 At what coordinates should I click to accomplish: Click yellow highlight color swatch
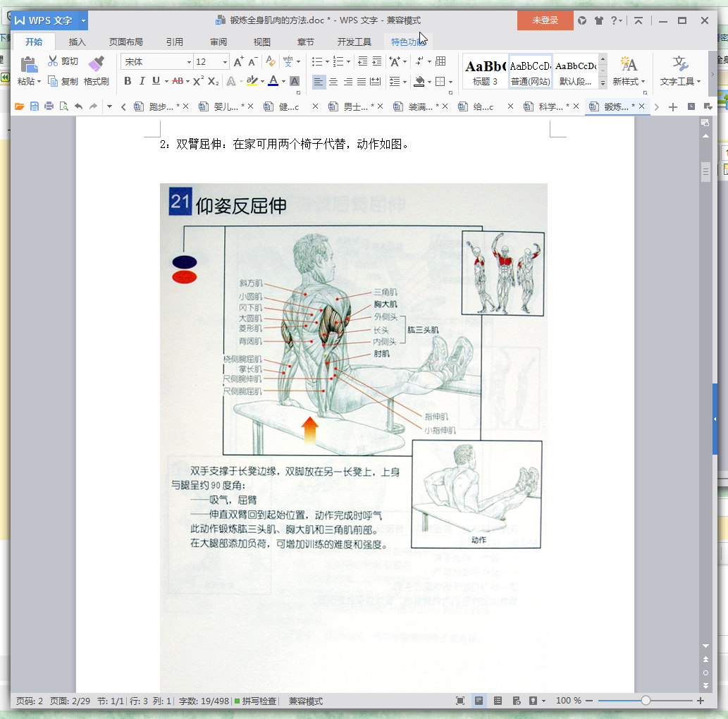coord(252,81)
